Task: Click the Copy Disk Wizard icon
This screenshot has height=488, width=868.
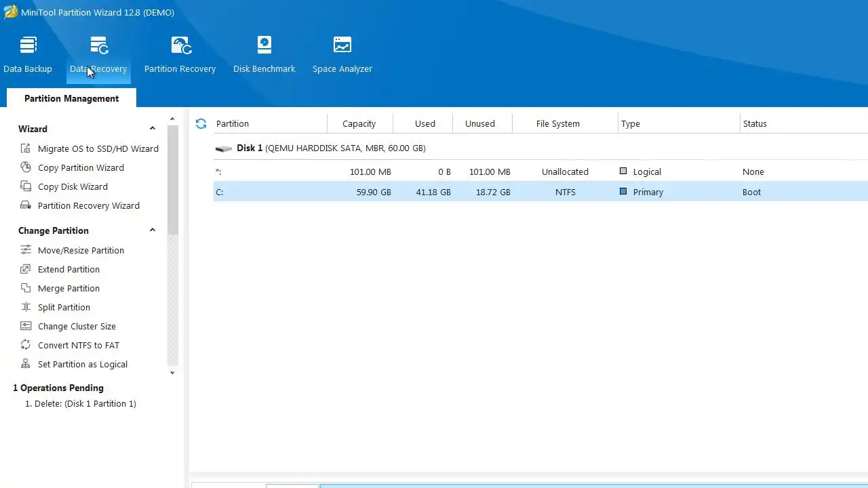Action: point(26,186)
